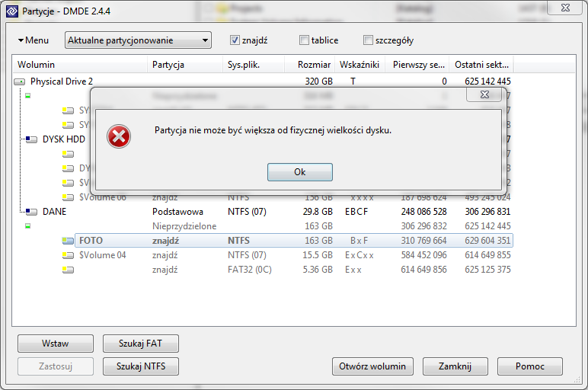Open the Aktualne partycjonowanie dropdown
The height and width of the screenshot is (390, 588).
click(x=138, y=40)
